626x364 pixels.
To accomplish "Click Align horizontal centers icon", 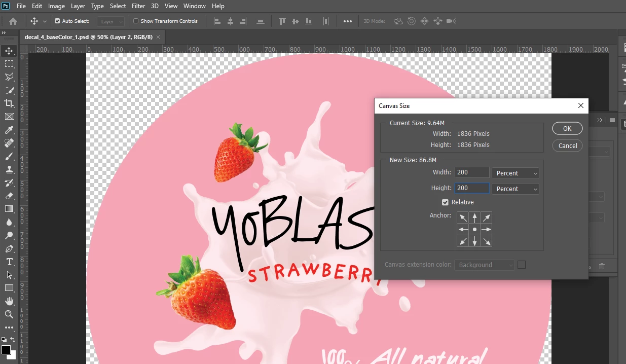I will tap(230, 21).
